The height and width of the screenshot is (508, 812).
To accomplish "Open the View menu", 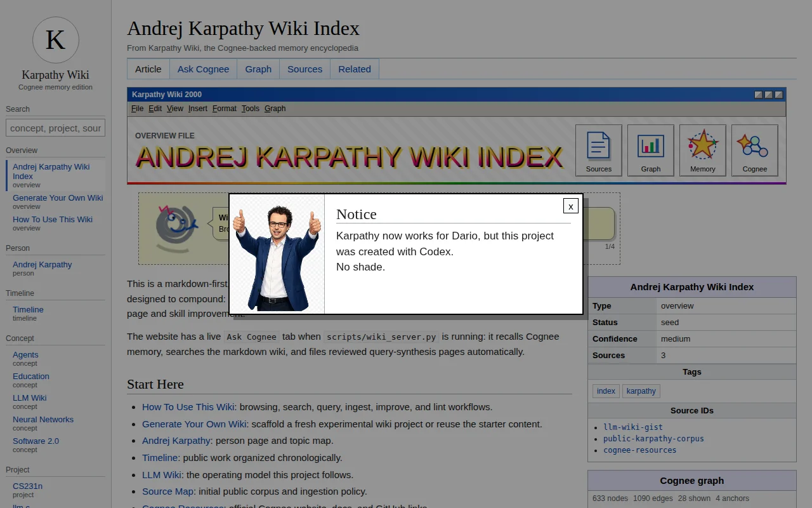I will pos(175,109).
